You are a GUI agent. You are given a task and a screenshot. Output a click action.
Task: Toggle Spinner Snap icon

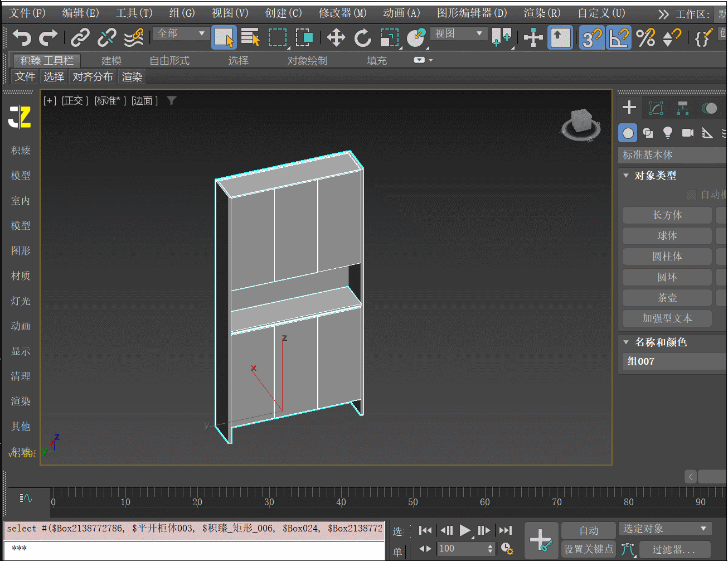click(672, 37)
